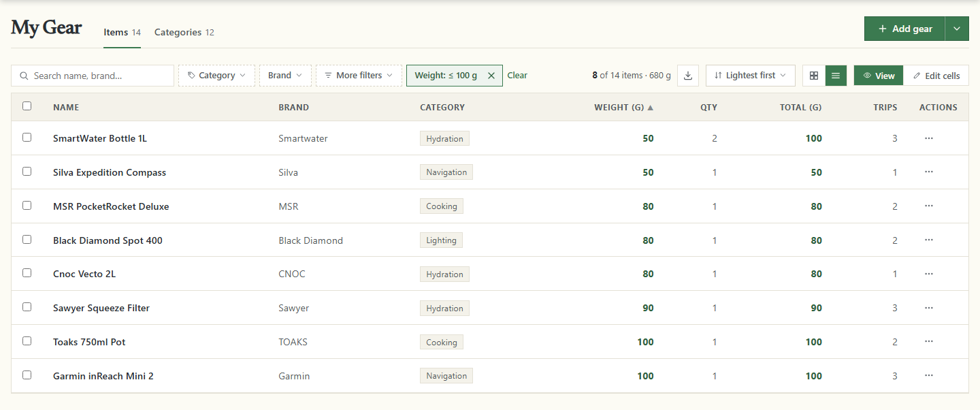The image size is (980, 410).
Task: Sort by the Weight (g) column header
Action: tap(623, 108)
